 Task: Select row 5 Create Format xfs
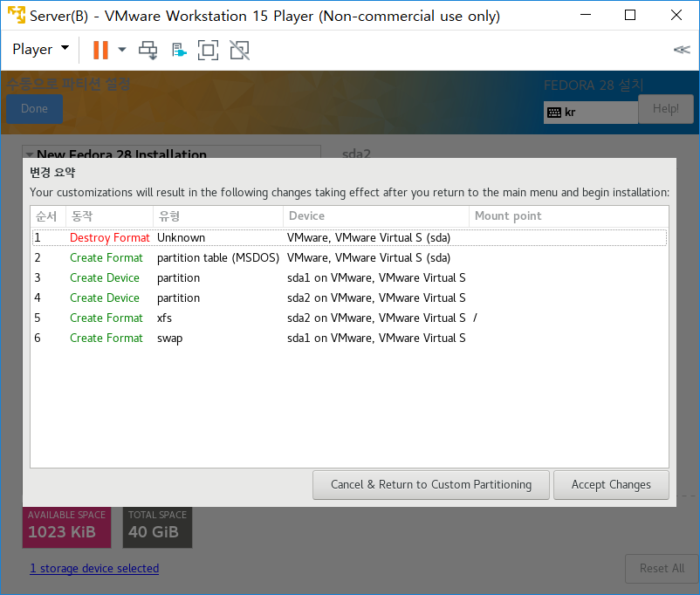pos(349,318)
